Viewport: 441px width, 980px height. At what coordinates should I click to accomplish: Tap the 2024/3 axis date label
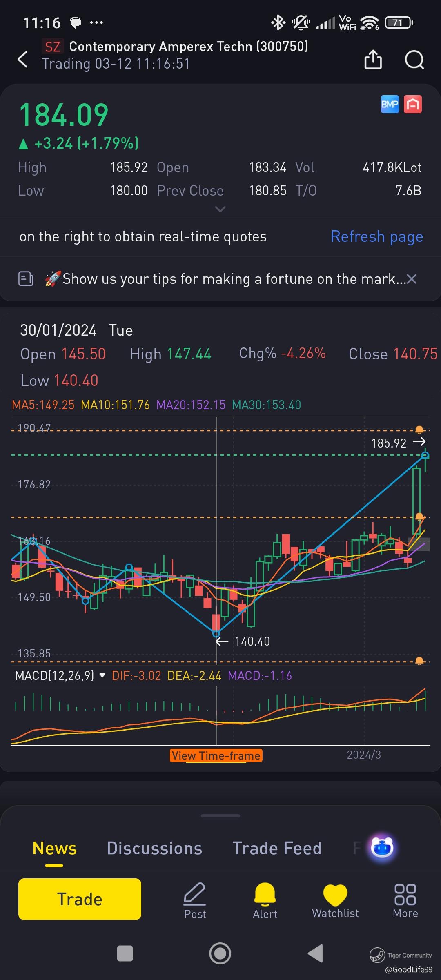tap(364, 755)
